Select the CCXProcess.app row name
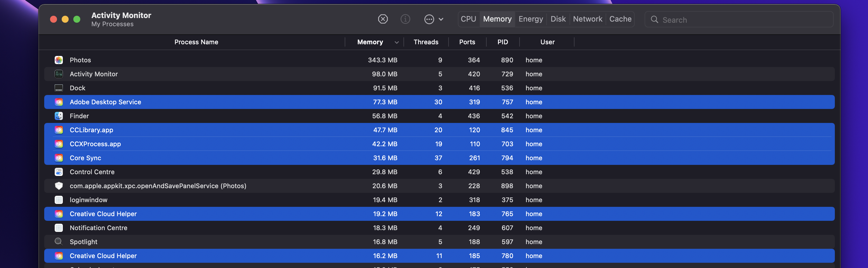 tap(95, 144)
